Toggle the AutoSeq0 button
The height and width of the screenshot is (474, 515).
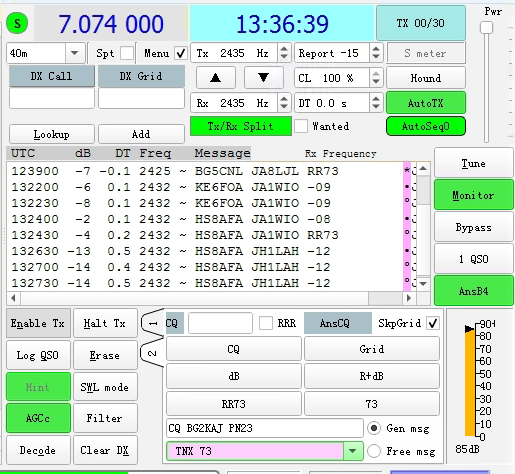[426, 126]
